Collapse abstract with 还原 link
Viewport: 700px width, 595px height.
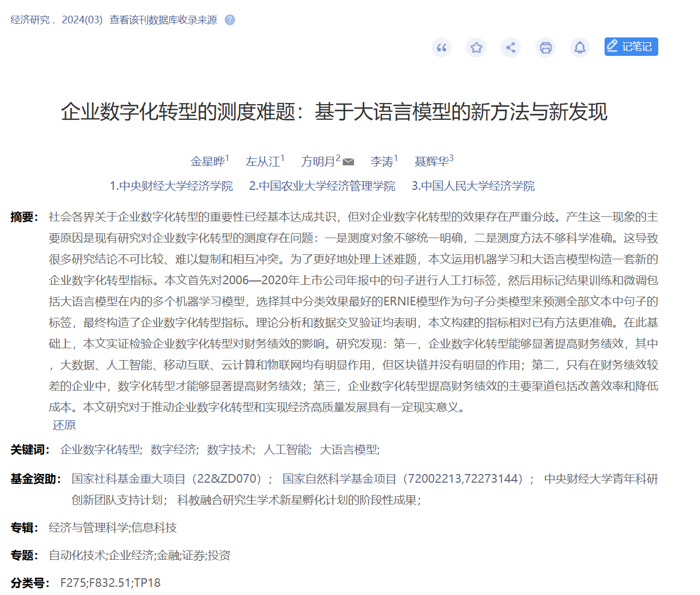coord(64,425)
